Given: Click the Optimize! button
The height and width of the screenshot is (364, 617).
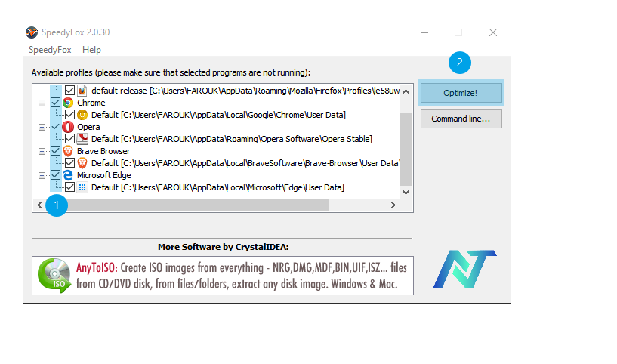Looking at the screenshot, I should click(x=461, y=93).
